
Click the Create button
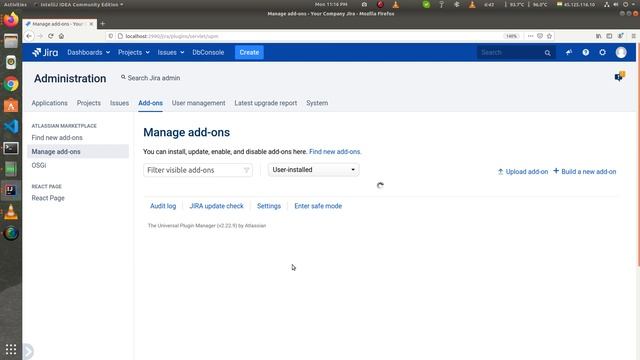(249, 52)
